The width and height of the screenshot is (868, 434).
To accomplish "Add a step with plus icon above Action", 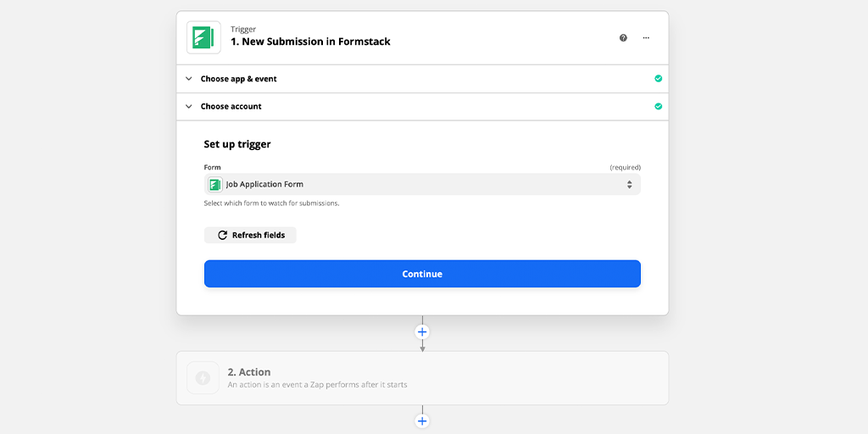I will point(422,331).
